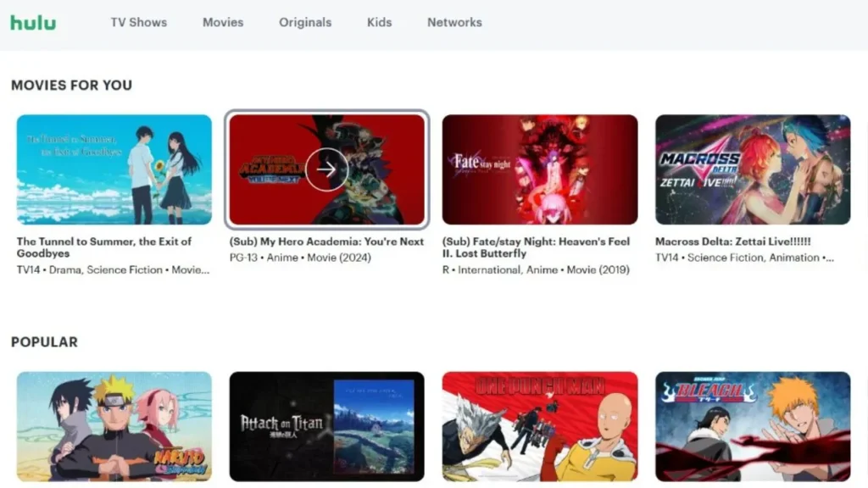868x488 pixels.
Task: Select The Tunnel to Summer poster
Action: tap(114, 169)
